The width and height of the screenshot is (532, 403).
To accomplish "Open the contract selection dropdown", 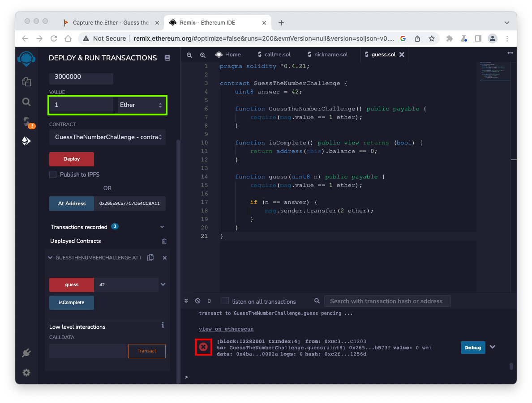I will pos(107,137).
